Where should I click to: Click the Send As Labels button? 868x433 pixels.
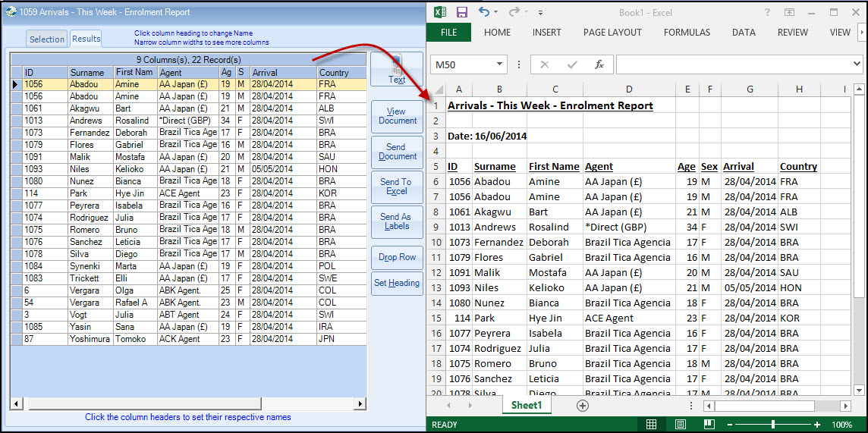coord(397,221)
